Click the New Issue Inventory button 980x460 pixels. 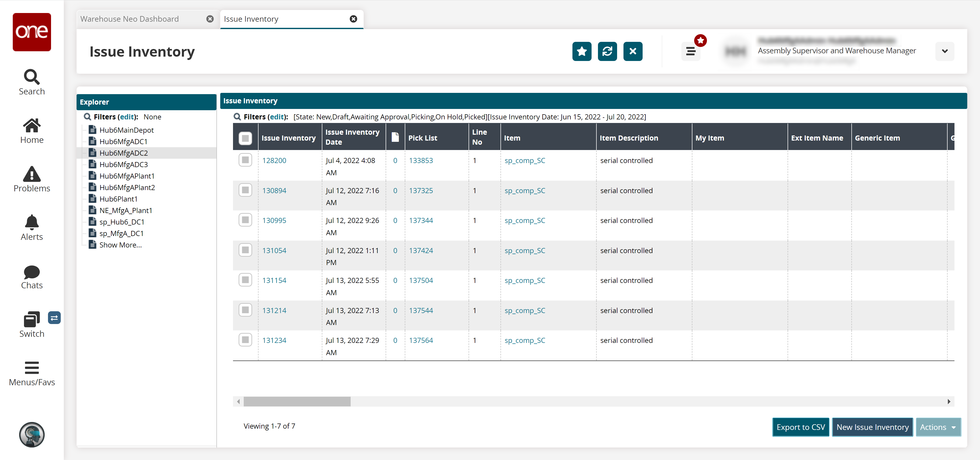872,427
